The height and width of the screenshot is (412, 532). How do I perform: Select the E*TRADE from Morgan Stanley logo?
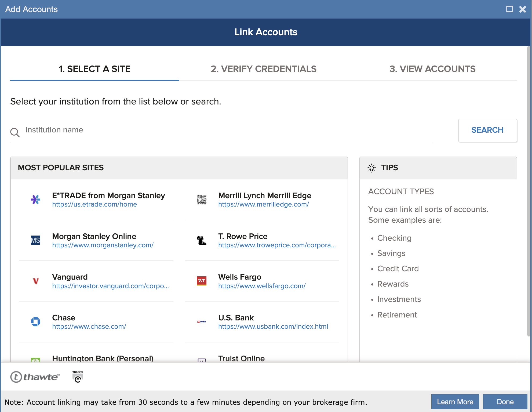tap(36, 200)
